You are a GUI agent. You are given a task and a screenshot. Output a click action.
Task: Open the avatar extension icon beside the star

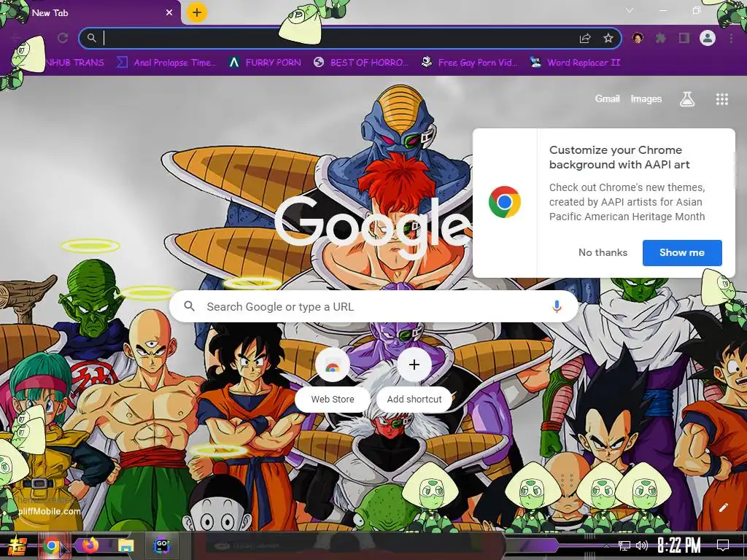coord(638,38)
